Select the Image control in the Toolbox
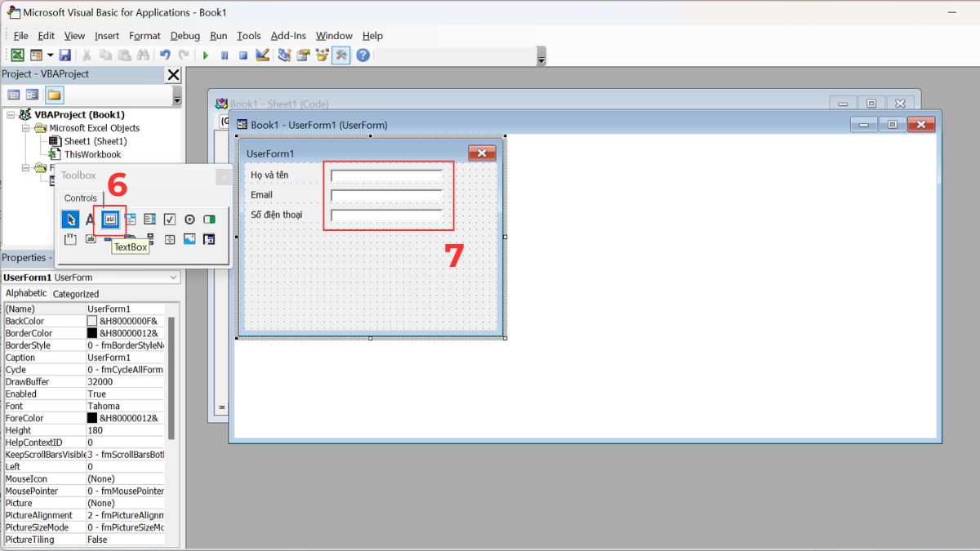Screen dimensions: 980x551 190,238
